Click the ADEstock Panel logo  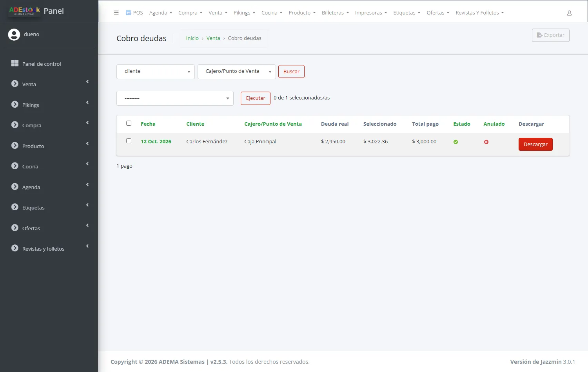tap(36, 11)
